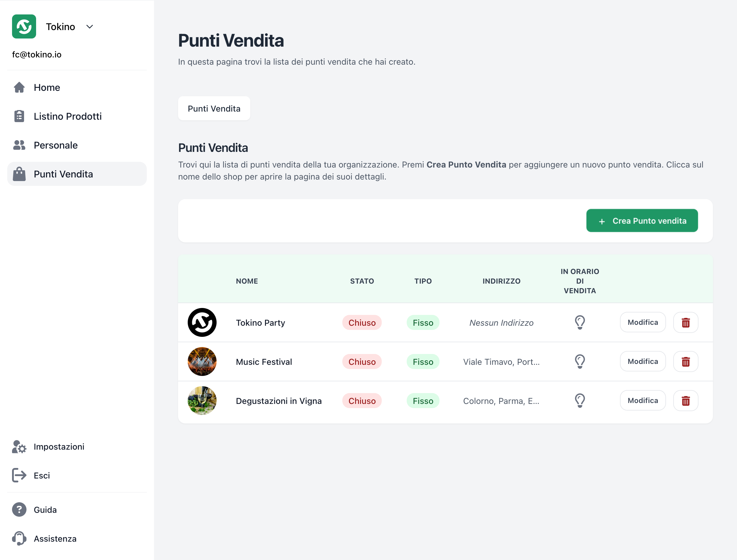Expand the Tokino organization dropdown chevron
Image resolution: width=737 pixels, height=560 pixels.
pyautogui.click(x=89, y=27)
